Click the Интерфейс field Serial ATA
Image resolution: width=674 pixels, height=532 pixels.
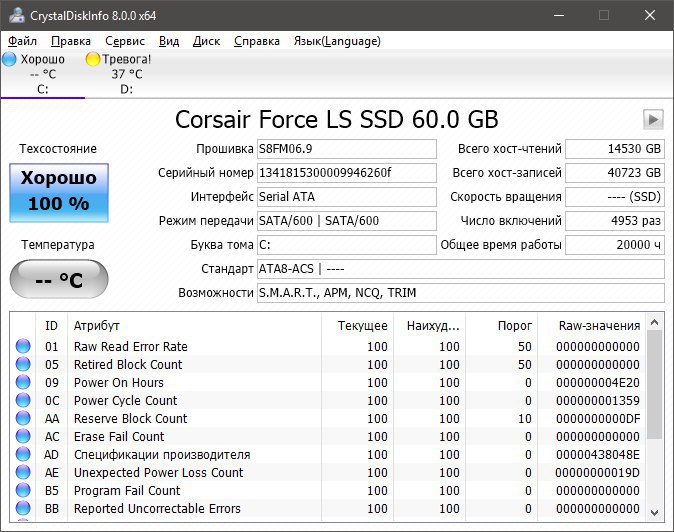click(x=347, y=197)
